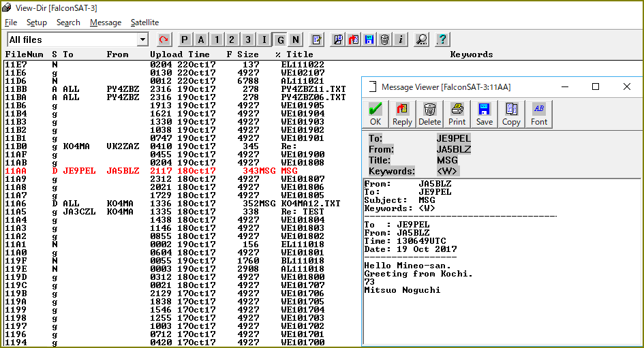This screenshot has width=644, height=348.
Task: Click the question mark help icon
Action: pyautogui.click(x=442, y=39)
